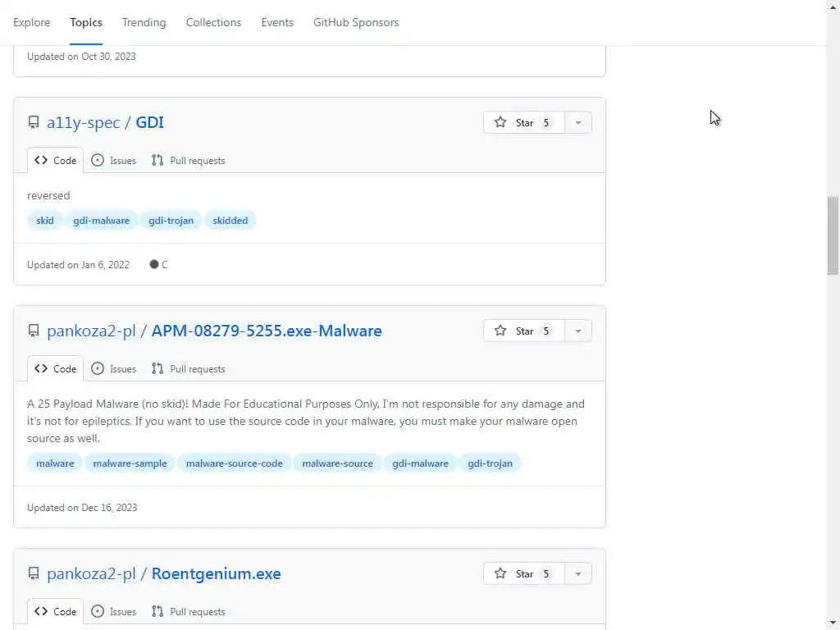This screenshot has height=630, width=840.
Task: Click the scrollbar down arrow
Action: [833, 624]
